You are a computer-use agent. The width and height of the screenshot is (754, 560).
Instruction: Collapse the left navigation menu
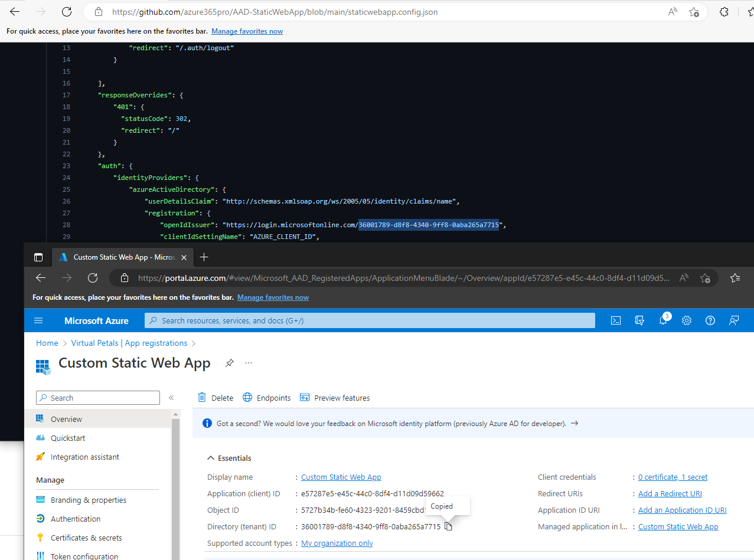point(171,398)
